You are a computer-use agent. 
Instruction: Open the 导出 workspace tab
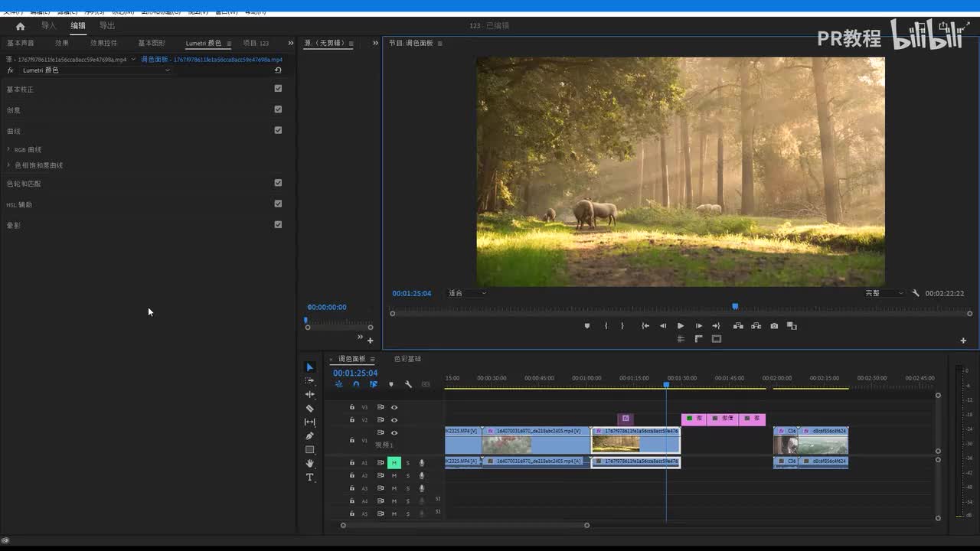(107, 26)
